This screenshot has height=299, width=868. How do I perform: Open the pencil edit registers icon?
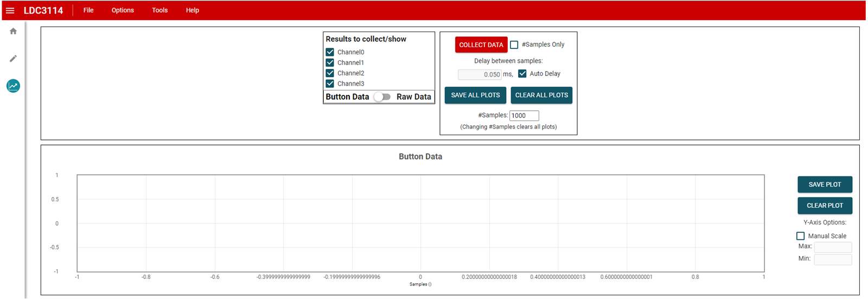tap(13, 59)
